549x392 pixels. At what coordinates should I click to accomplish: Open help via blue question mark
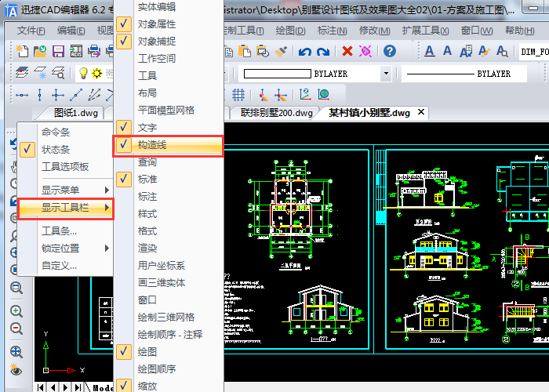click(390, 52)
